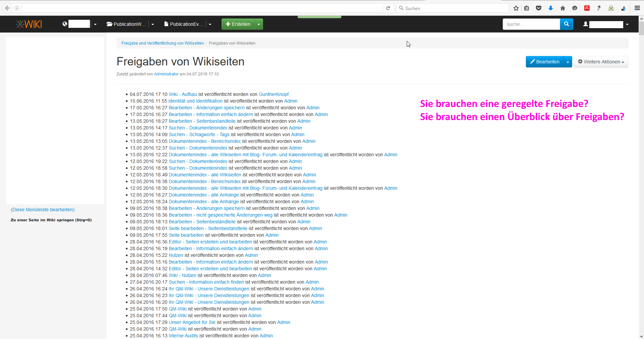This screenshot has width=644, height=339.
Task: Click the XWiki logo
Action: 29,24
